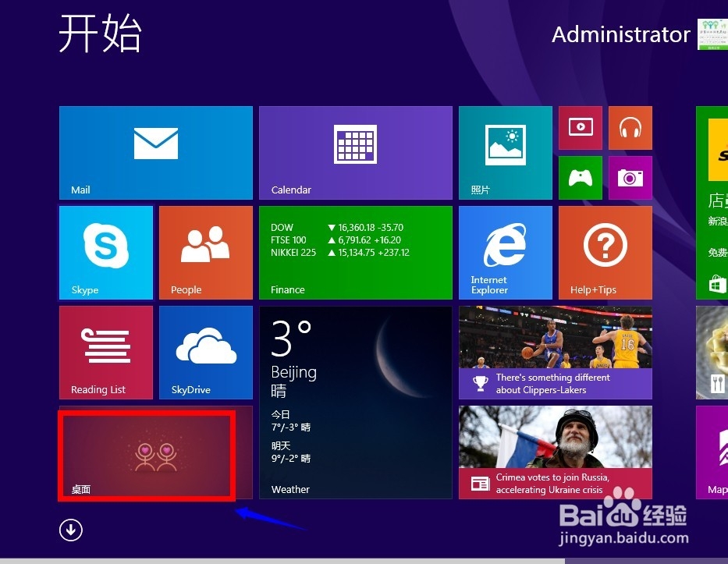The height and width of the screenshot is (564, 728).
Task: Open the Video tile with play icon
Action: click(x=581, y=128)
